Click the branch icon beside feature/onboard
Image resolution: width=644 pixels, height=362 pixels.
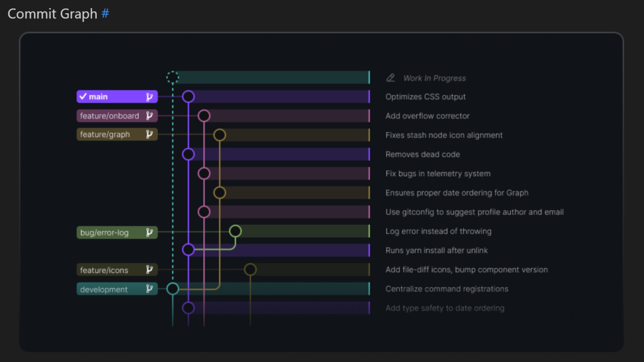150,116
